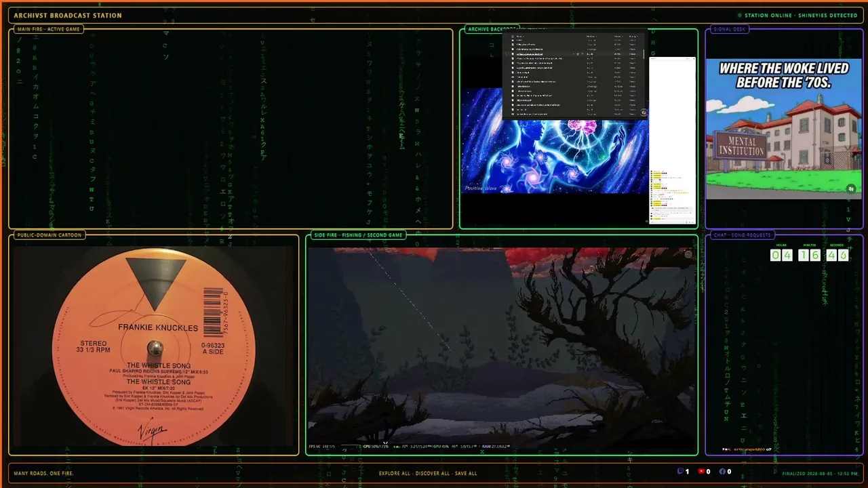
Task: Click the Explore All - Discover All - Save All text
Action: (x=428, y=473)
